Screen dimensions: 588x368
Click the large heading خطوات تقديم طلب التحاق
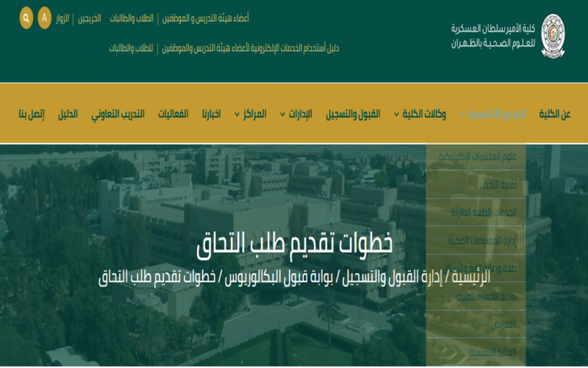point(295,244)
